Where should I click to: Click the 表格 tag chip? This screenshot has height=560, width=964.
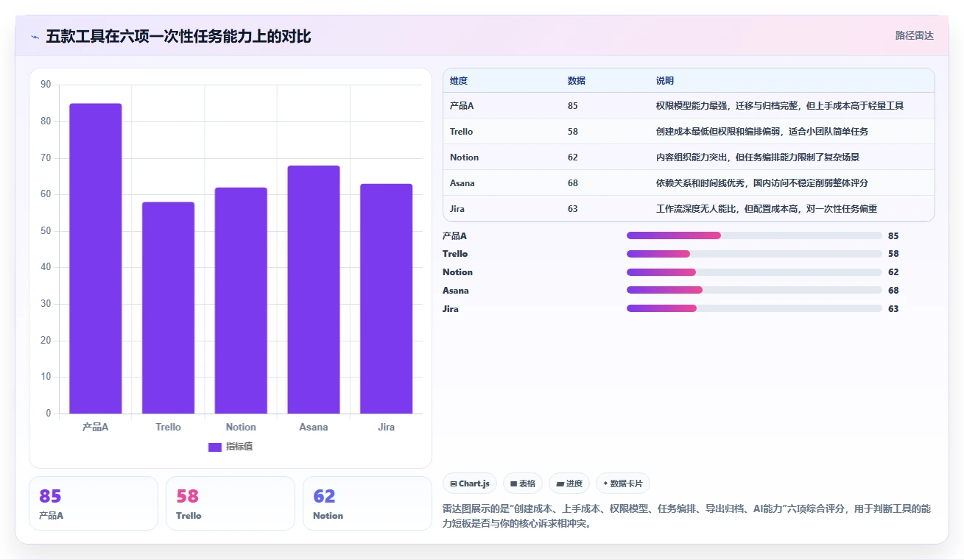523,483
